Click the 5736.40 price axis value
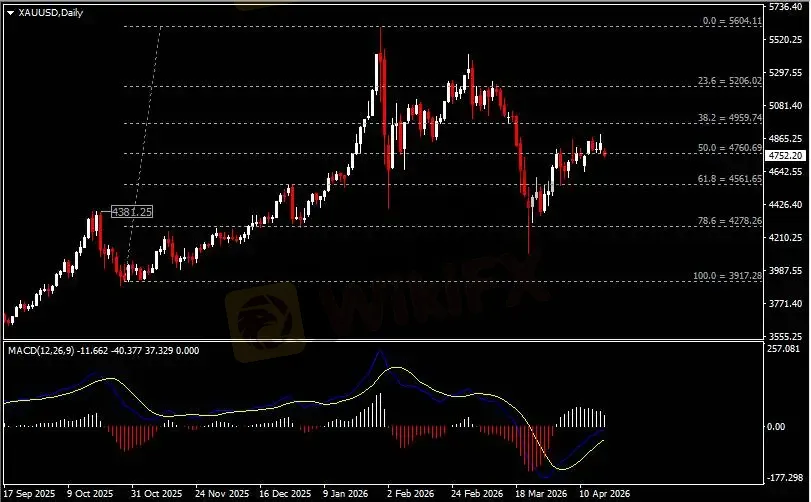This screenshot has height=502, width=811. (786, 7)
